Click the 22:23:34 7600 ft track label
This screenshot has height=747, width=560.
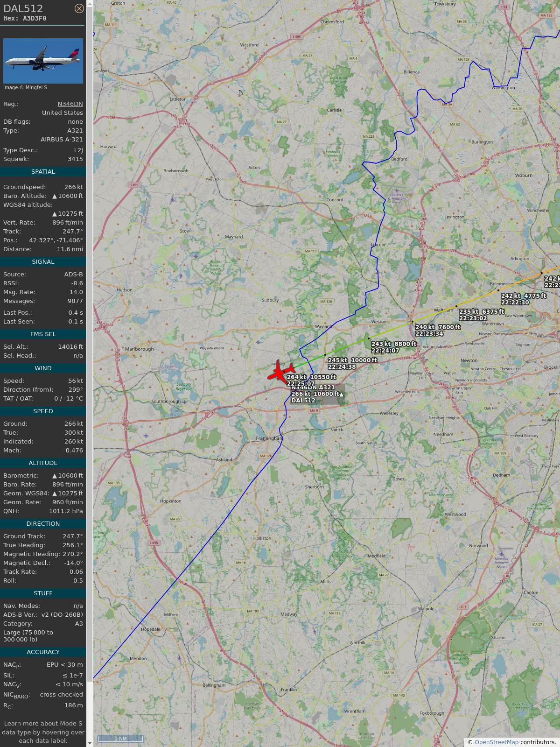coord(438,330)
